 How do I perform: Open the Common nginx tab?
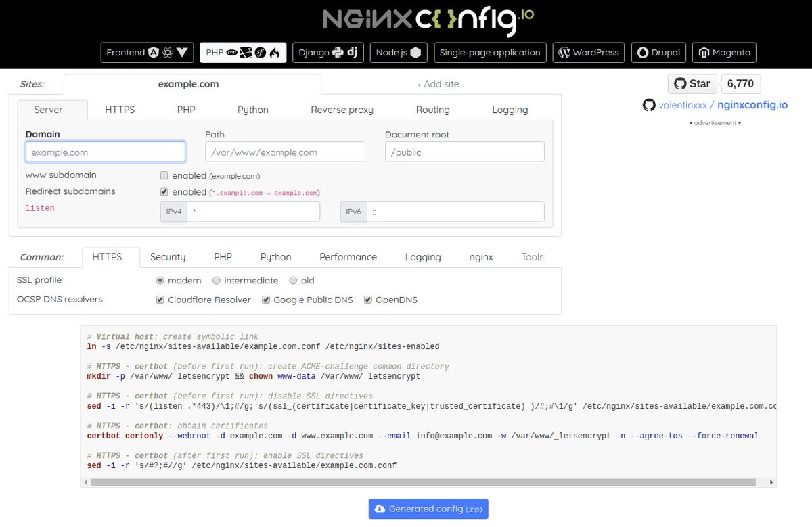[481, 257]
